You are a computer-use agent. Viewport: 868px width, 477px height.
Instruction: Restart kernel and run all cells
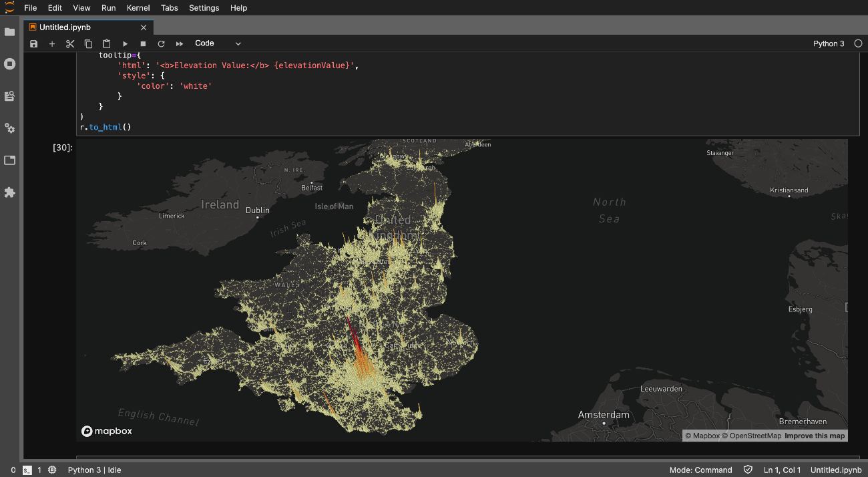tap(179, 43)
